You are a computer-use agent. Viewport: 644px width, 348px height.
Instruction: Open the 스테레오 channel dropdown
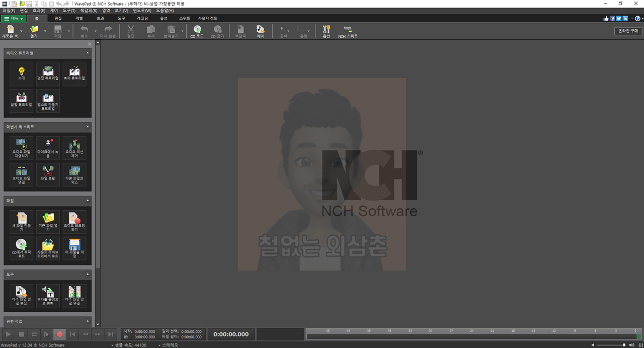[168, 345]
